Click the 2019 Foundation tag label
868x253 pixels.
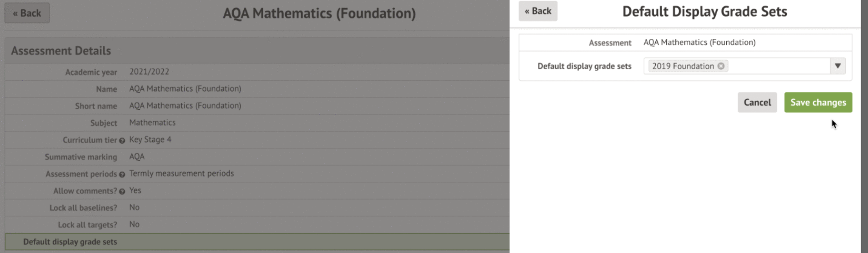pyautogui.click(x=683, y=66)
